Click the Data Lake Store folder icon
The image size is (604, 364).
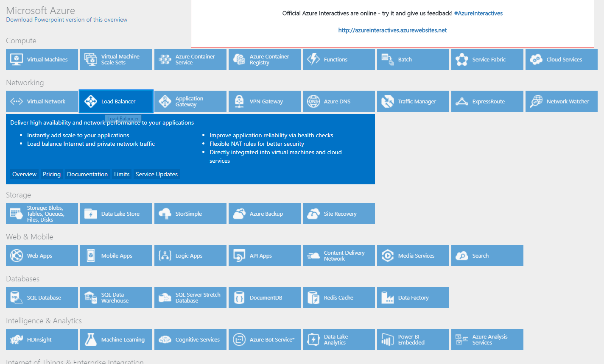pyautogui.click(x=91, y=214)
